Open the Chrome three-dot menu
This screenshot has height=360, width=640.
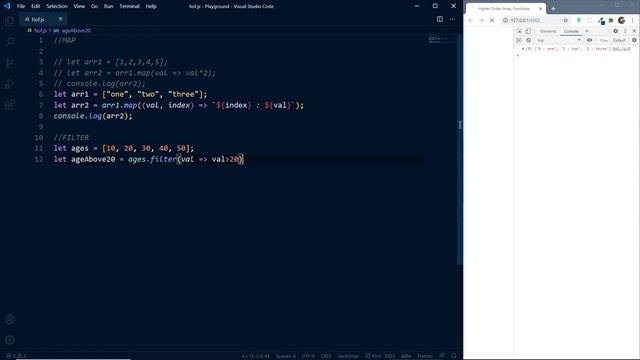[633, 20]
